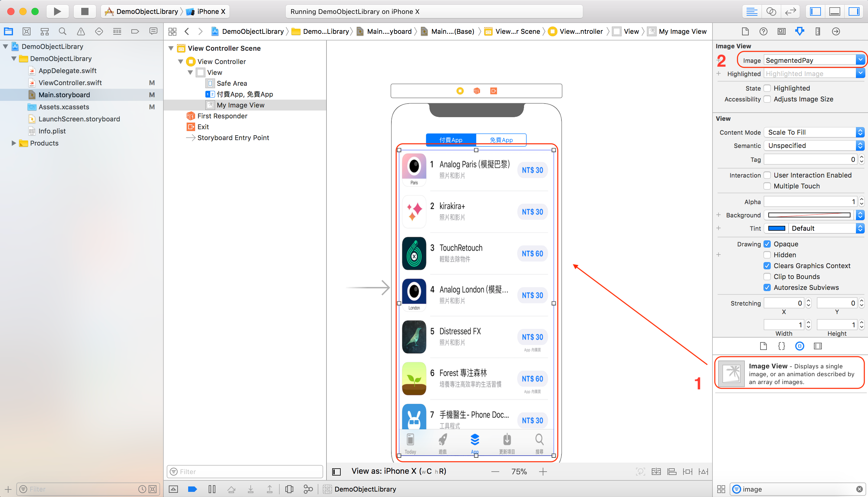Click the outline Filter field
The image size is (868, 497).
244,471
